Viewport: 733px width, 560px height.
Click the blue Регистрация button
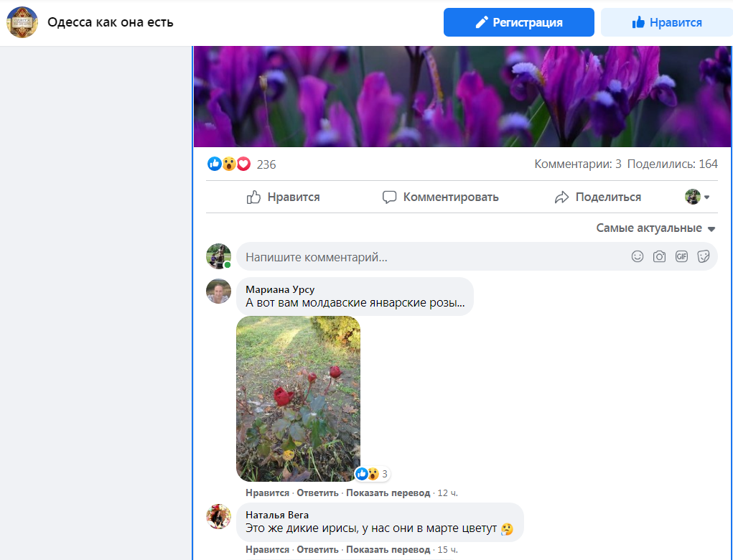(518, 22)
